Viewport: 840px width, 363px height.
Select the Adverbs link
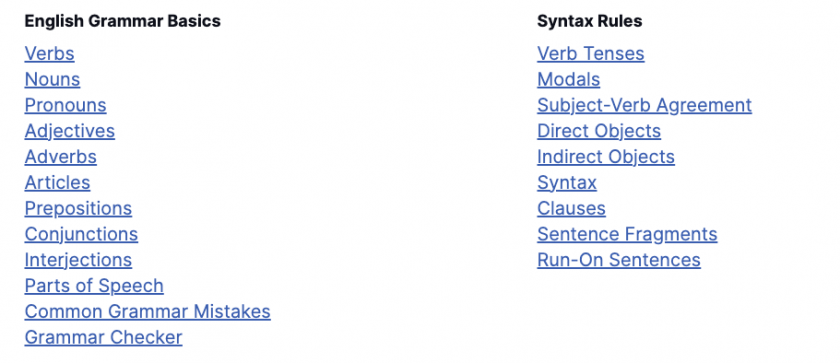(61, 157)
